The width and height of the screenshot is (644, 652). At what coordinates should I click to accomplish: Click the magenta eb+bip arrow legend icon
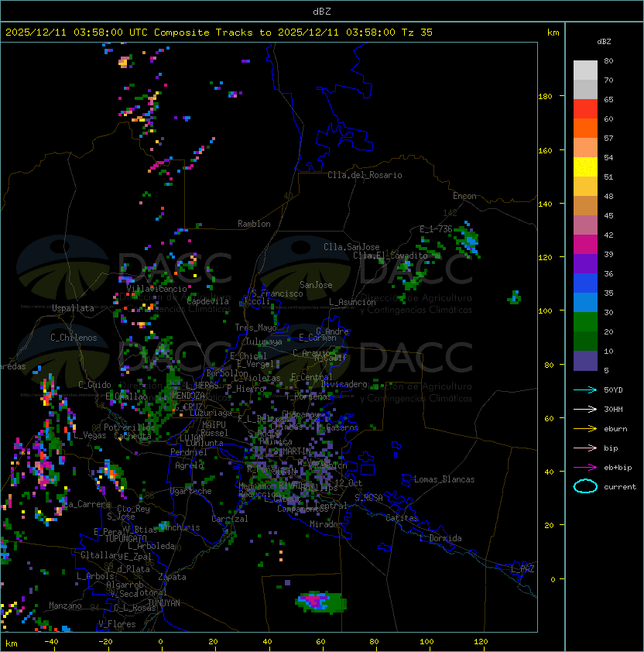tap(585, 468)
